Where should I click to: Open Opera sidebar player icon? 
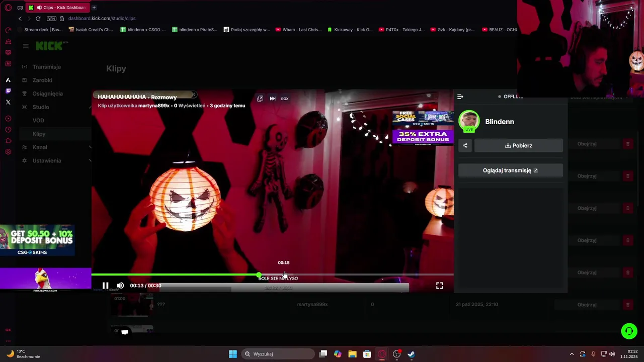pyautogui.click(x=8, y=119)
